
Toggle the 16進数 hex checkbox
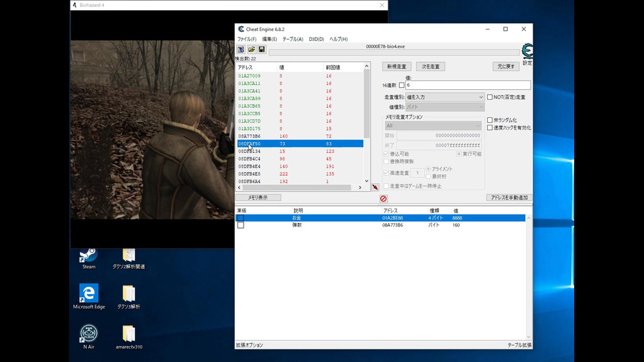click(x=402, y=85)
